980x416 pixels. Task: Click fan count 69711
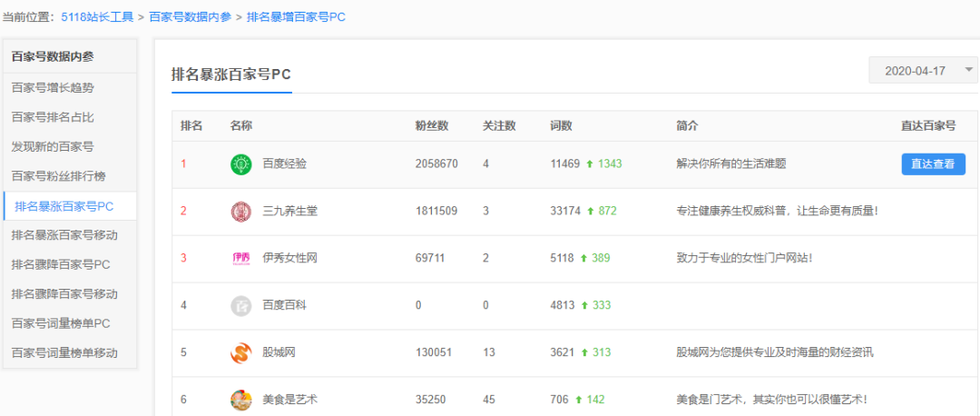point(430,258)
